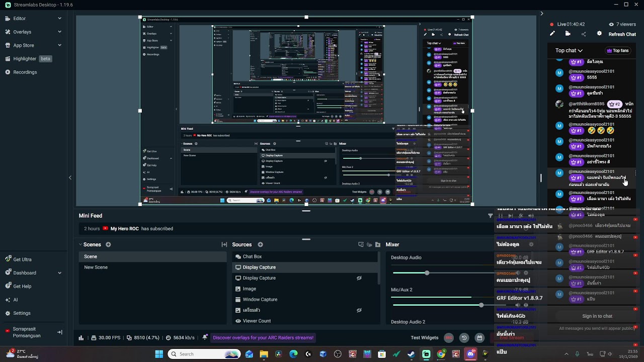The image size is (644, 362).
Task: Start recording with the REC button
Action: point(449,338)
